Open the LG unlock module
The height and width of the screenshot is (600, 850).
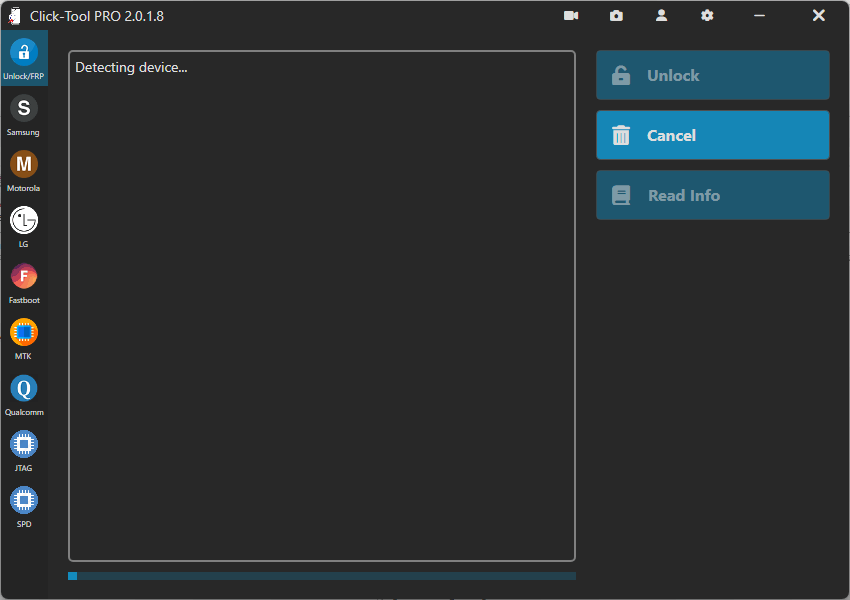pos(23,220)
